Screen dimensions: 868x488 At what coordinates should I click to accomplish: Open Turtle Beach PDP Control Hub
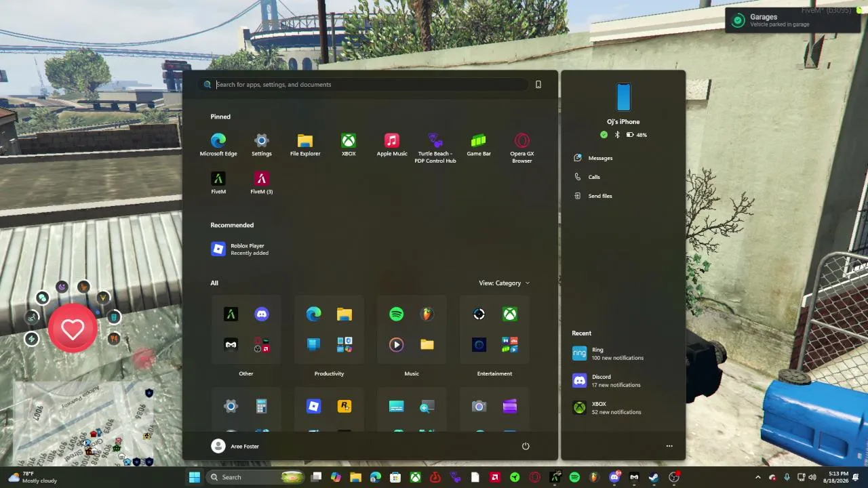(435, 148)
